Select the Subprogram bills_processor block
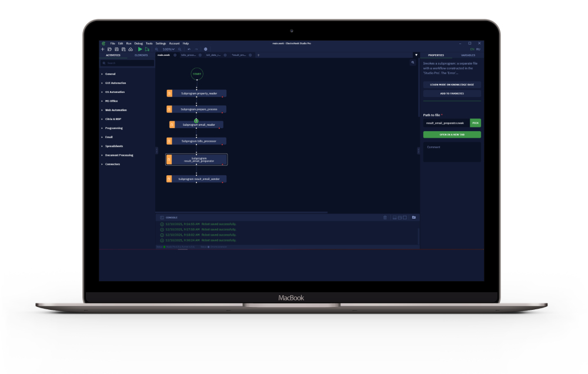The width and height of the screenshot is (588, 374). point(196,141)
